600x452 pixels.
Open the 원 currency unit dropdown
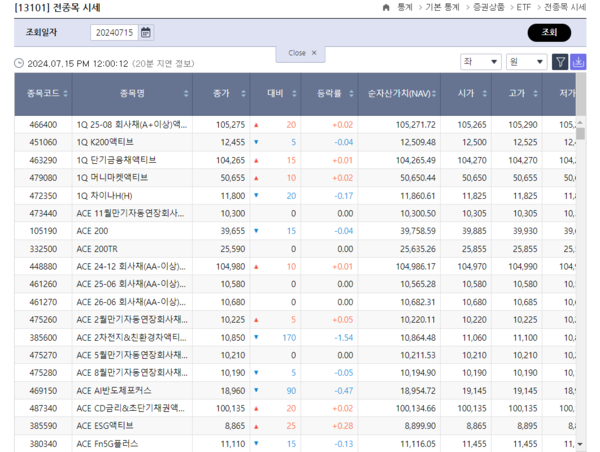[526, 62]
